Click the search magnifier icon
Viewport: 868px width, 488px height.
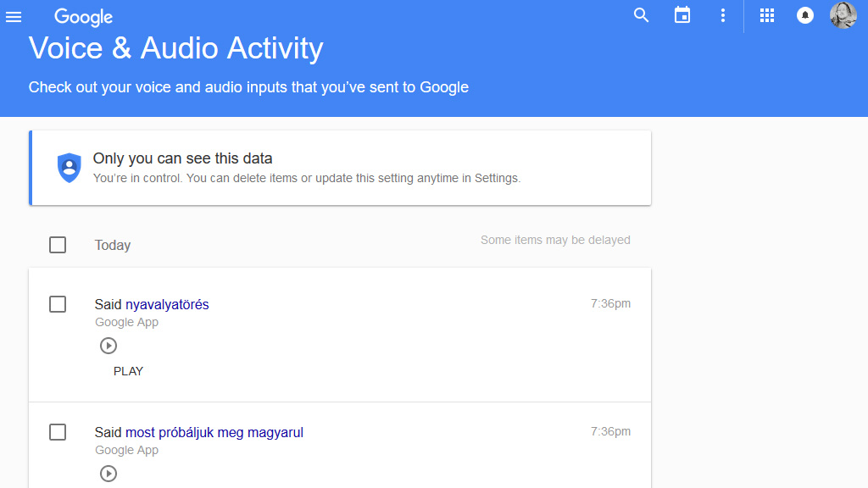(x=642, y=15)
